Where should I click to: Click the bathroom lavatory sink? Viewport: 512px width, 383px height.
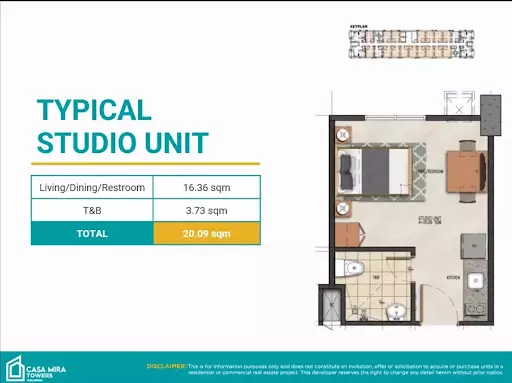coord(396,312)
